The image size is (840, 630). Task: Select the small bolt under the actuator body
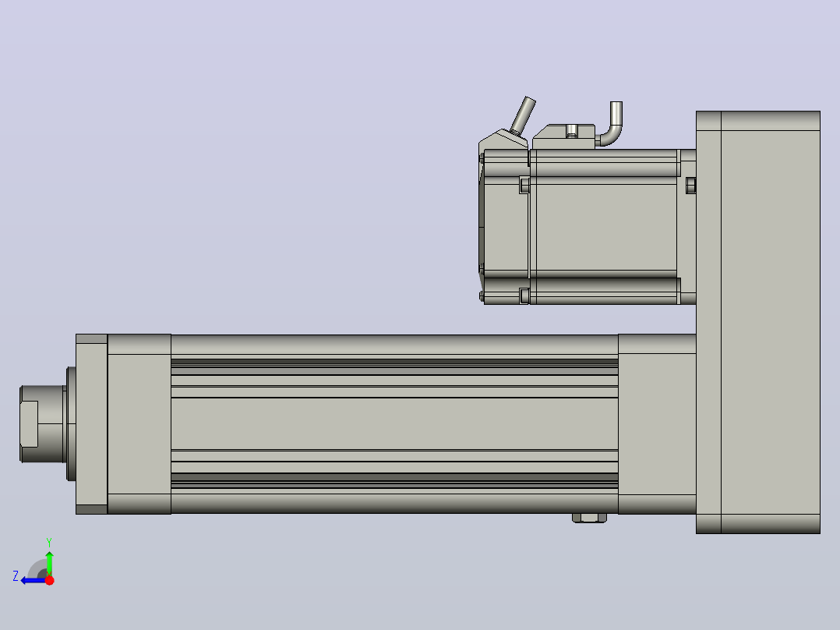[x=589, y=518]
